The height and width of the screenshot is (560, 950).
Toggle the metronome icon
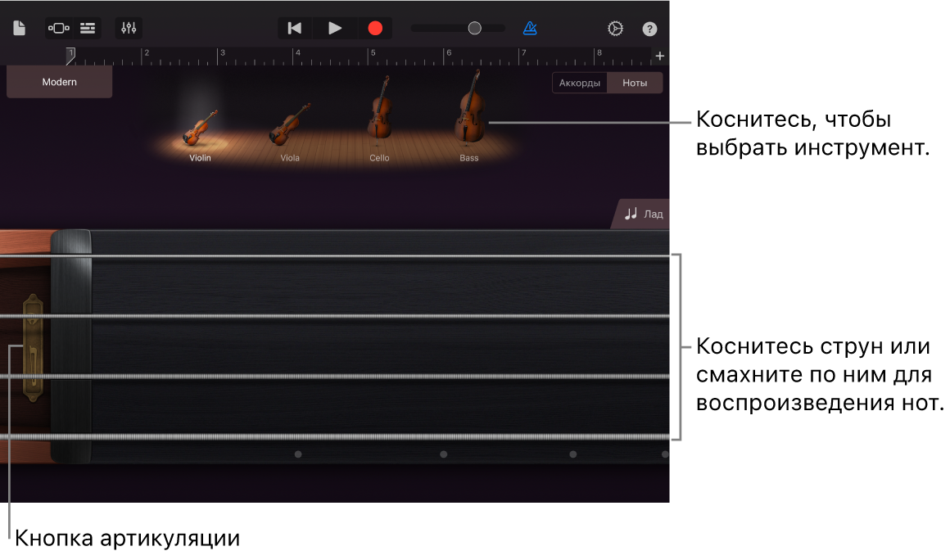(x=530, y=29)
